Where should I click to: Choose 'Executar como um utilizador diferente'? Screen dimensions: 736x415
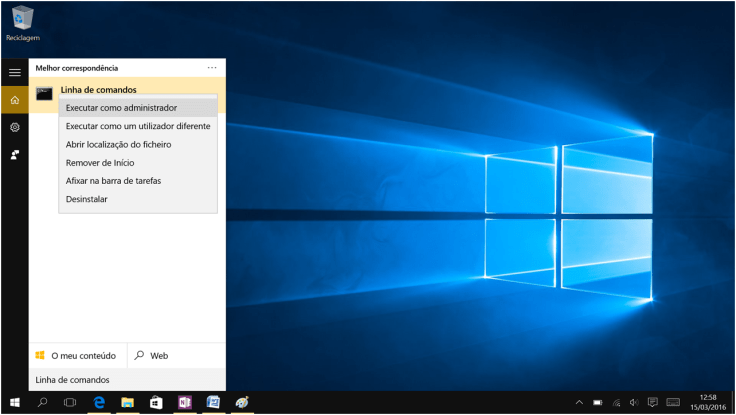coord(137,126)
